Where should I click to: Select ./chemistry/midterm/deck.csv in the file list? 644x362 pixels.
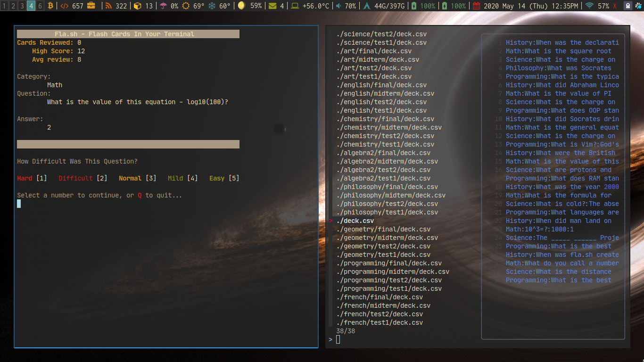389,127
